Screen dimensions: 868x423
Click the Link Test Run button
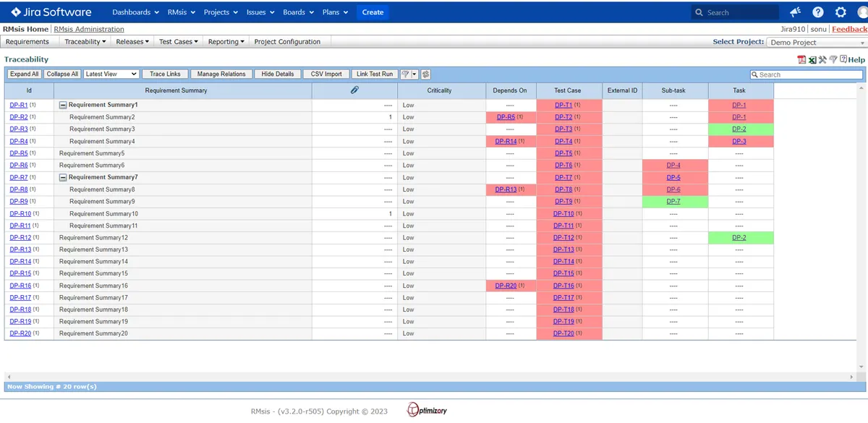(375, 74)
